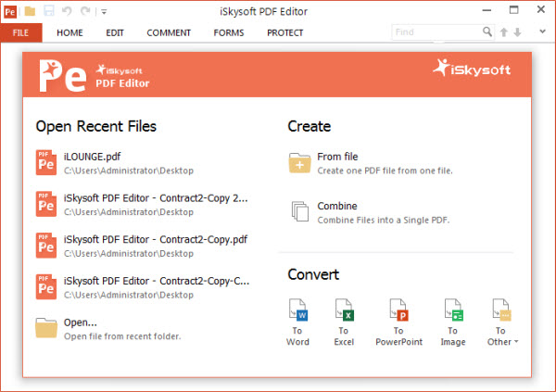
Task: Jump to previous result with up arrow
Action: point(503,32)
